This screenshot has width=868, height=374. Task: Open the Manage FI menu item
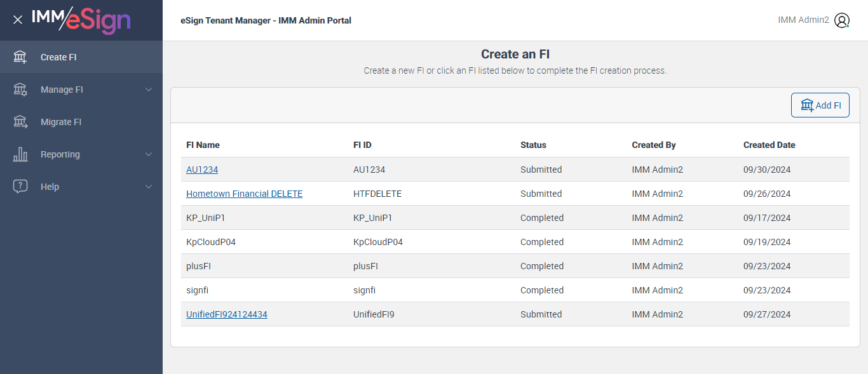[x=81, y=90]
